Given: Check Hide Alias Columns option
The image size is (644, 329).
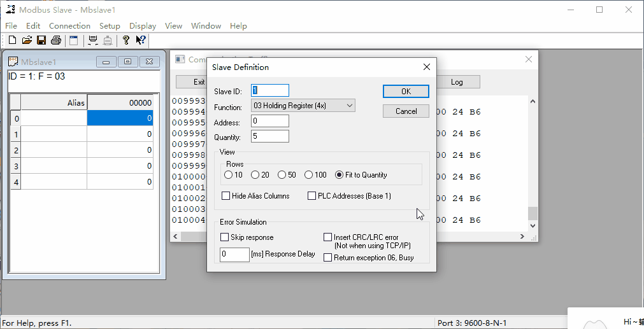Looking at the screenshot, I should [225, 195].
